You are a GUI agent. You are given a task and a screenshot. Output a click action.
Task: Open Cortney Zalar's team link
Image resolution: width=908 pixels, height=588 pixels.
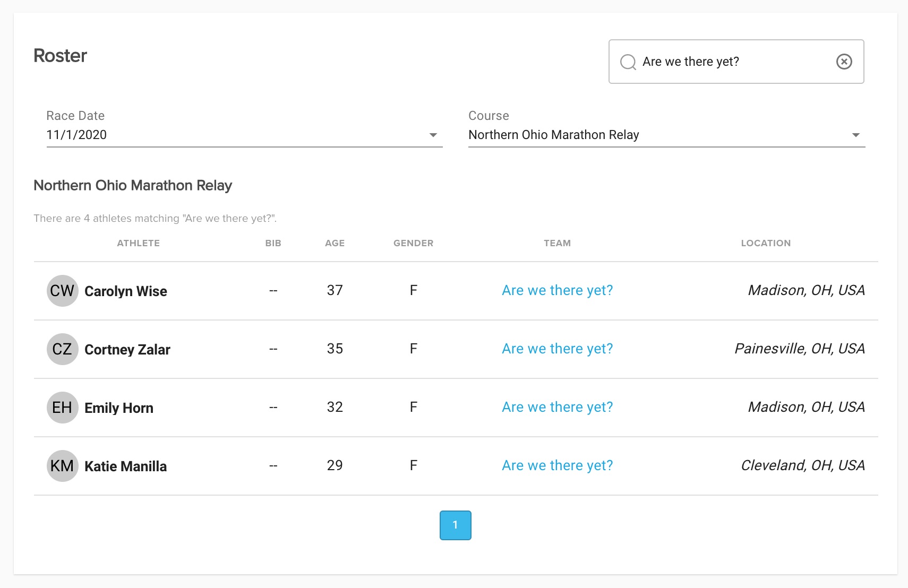(x=558, y=349)
